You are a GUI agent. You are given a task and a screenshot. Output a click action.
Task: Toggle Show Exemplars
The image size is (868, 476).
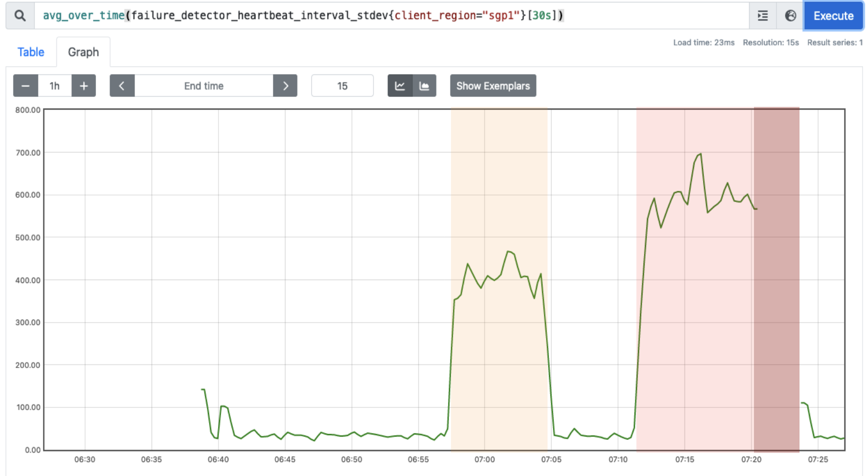(x=492, y=86)
